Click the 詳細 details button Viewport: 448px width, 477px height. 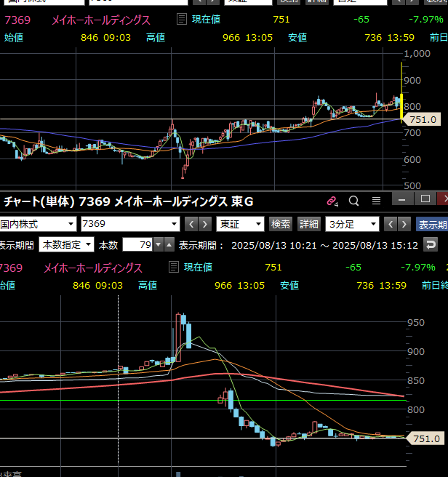coord(308,225)
